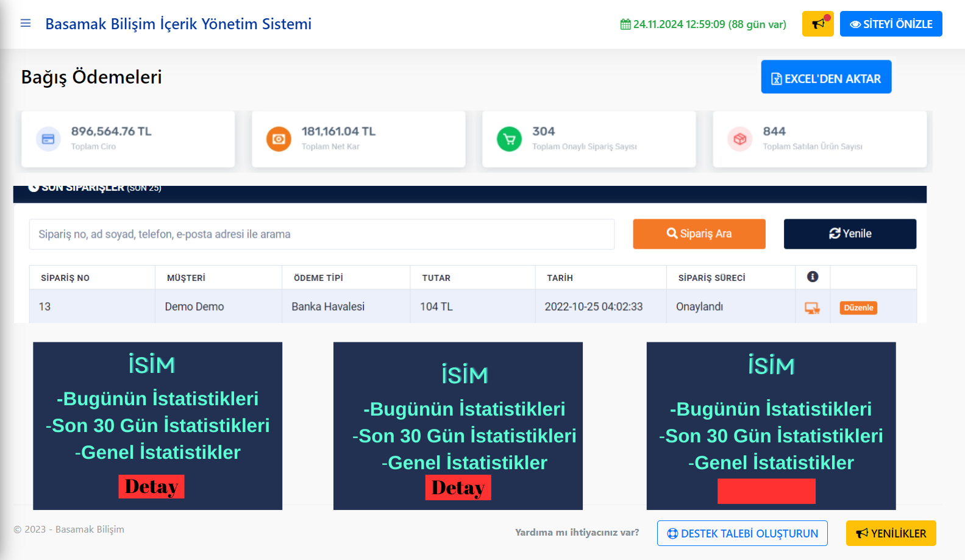Image resolution: width=965 pixels, height=560 pixels.
Task: Click DESTEK TALEBİ OLUŞTURUN button
Action: tap(742, 533)
